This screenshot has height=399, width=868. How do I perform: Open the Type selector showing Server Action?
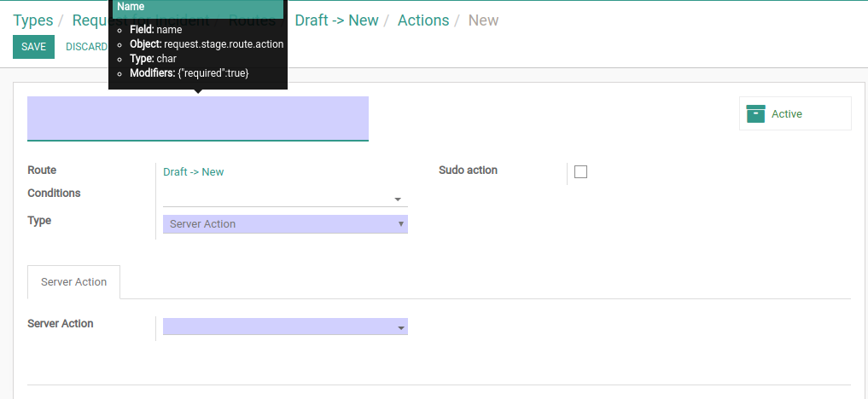click(285, 224)
